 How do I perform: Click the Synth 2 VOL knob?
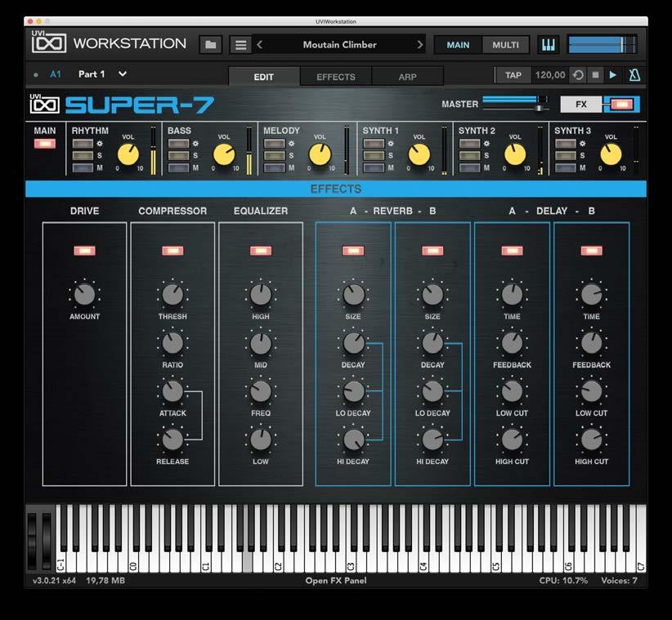[x=515, y=154]
